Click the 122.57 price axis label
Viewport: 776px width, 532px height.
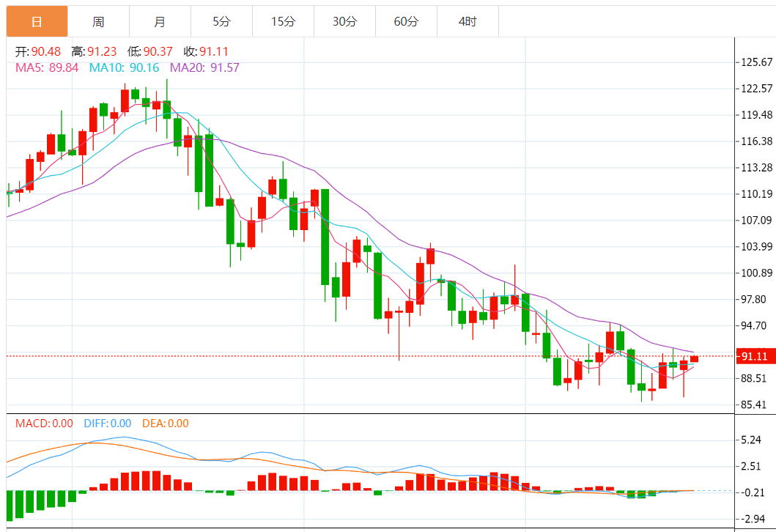pyautogui.click(x=757, y=89)
